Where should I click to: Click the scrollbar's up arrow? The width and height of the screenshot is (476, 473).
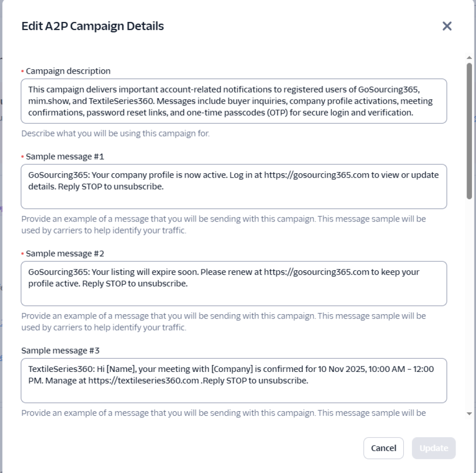coord(469,58)
